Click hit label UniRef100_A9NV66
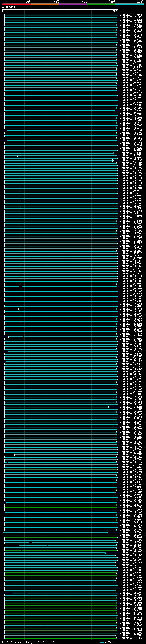Screen dimensions: 146x644 pyautogui.click(x=131, y=110)
